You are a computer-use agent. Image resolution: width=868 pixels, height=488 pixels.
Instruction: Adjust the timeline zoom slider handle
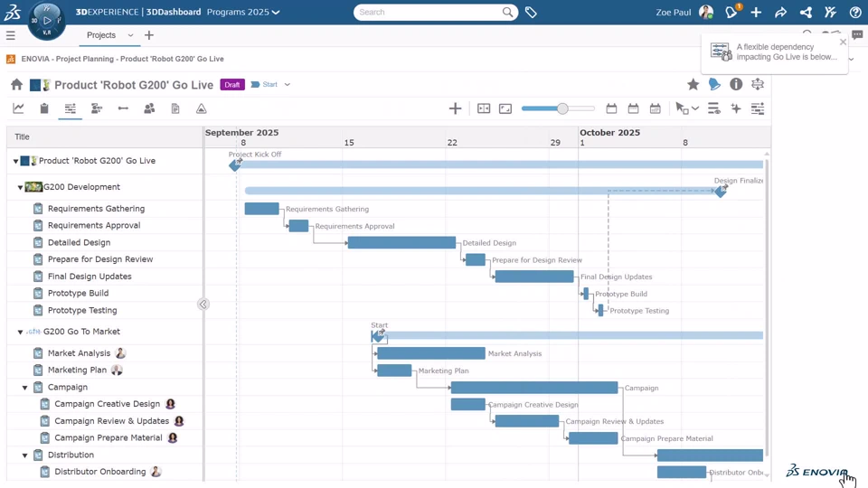[562, 108]
